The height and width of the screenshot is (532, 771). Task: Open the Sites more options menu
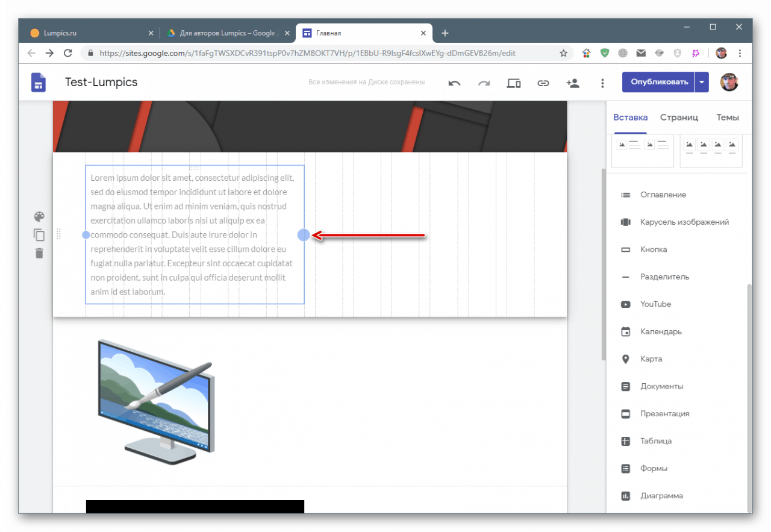(x=602, y=83)
